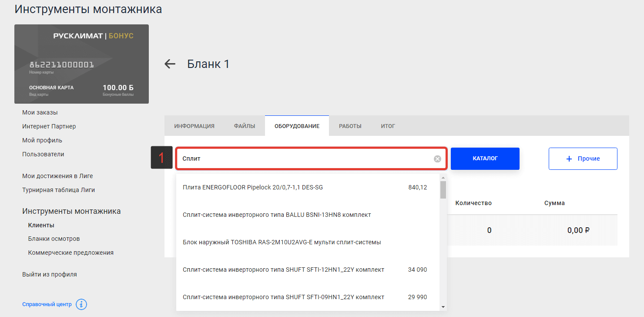This screenshot has width=644, height=317.
Task: Open Мои заказы in sidebar
Action: click(40, 112)
